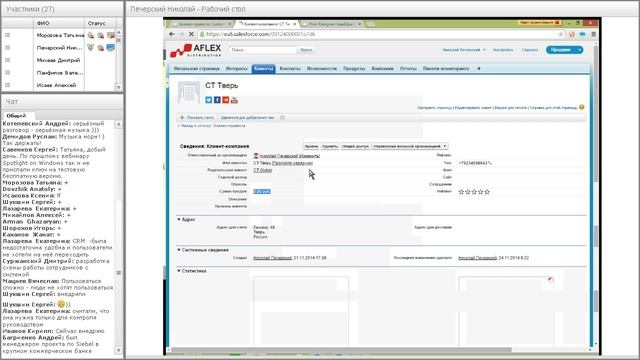
Task: Click the Общий доступ button
Action: click(x=355, y=146)
